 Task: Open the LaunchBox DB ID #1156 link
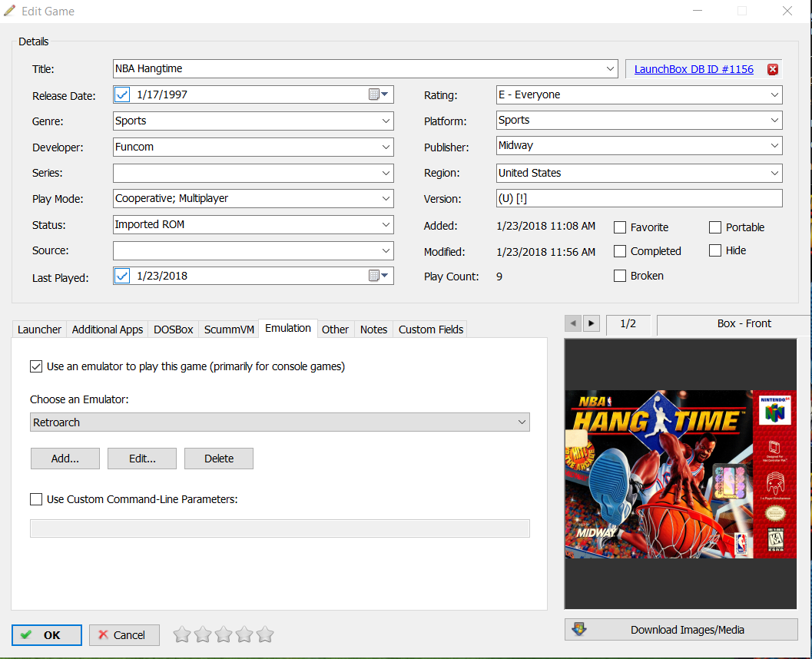tap(694, 69)
